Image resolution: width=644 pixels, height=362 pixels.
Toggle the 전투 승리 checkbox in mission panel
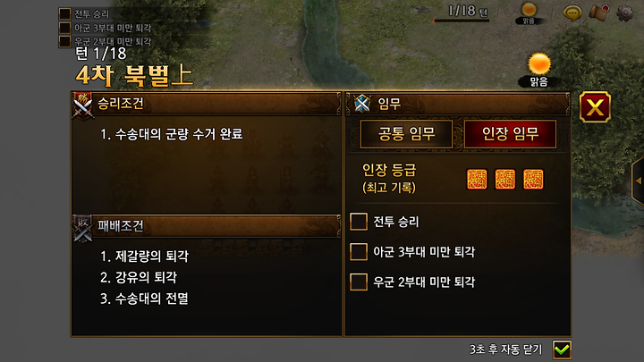click(x=359, y=222)
